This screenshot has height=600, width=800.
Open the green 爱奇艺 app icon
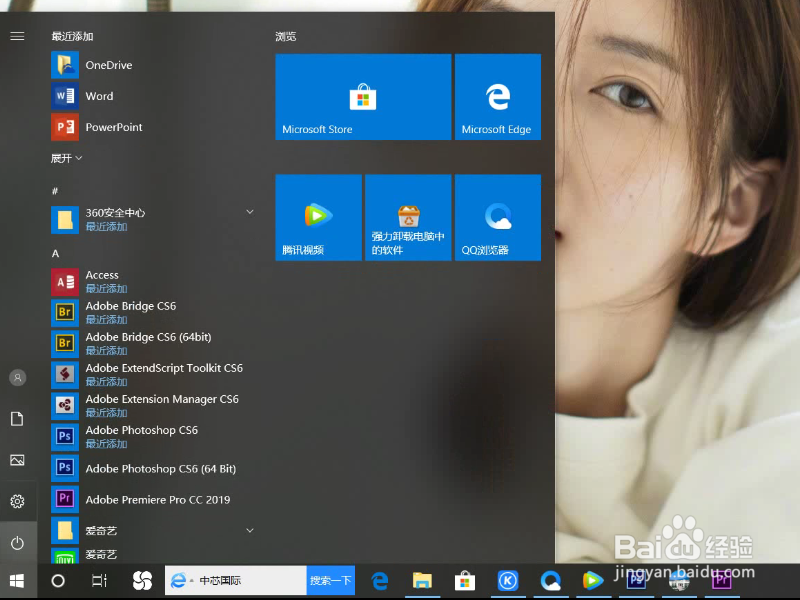pyautogui.click(x=65, y=556)
